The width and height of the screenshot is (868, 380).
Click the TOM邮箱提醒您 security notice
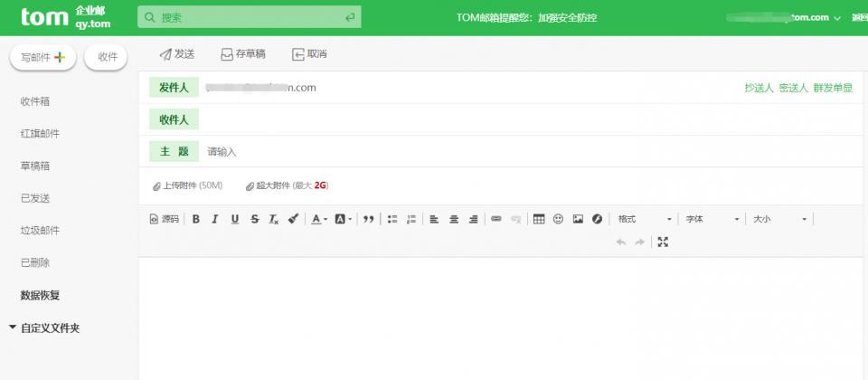pyautogui.click(x=526, y=18)
